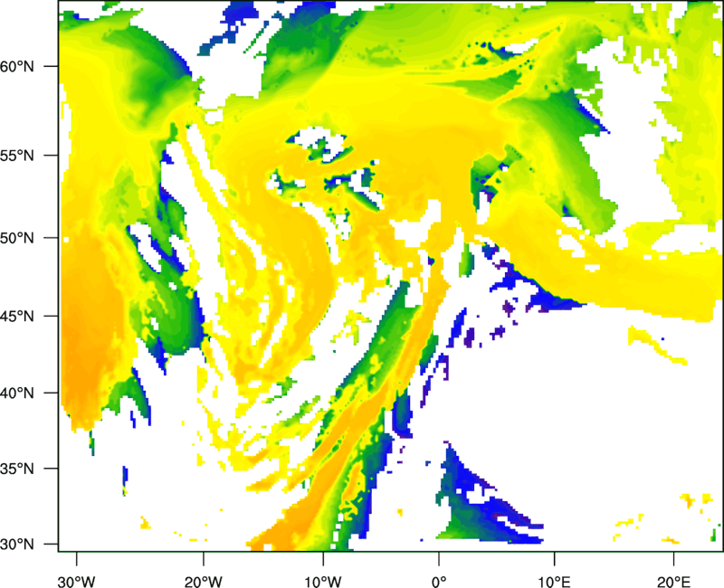Click the 10°W longitude label
Image resolution: width=724 pixels, height=588 pixels.
tap(323, 582)
